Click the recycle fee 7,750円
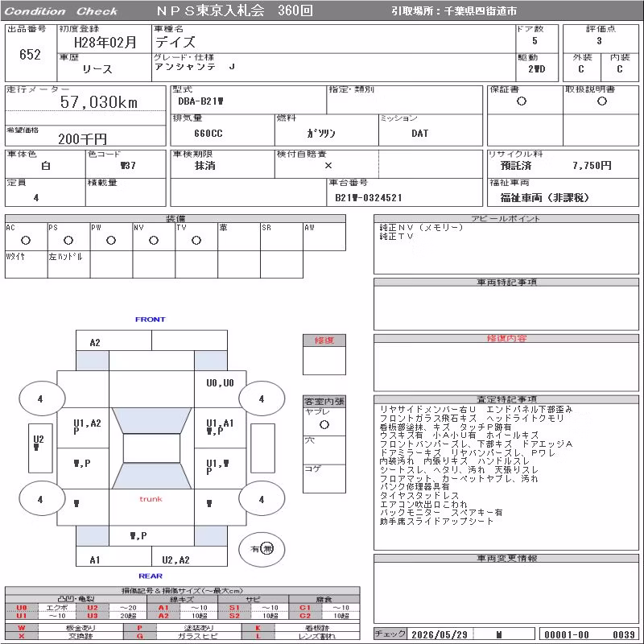Image resolution: width=644 pixels, height=644 pixels. tap(592, 166)
